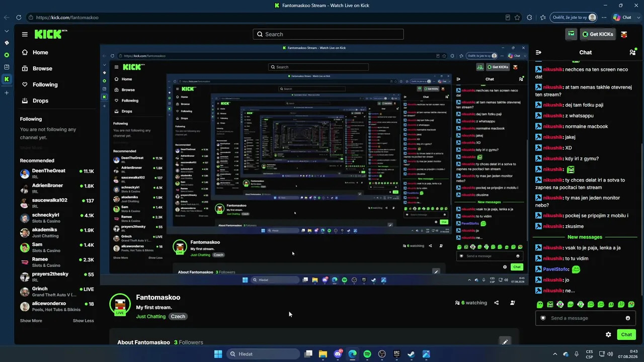Open the emote picker in the message box

click(x=628, y=318)
